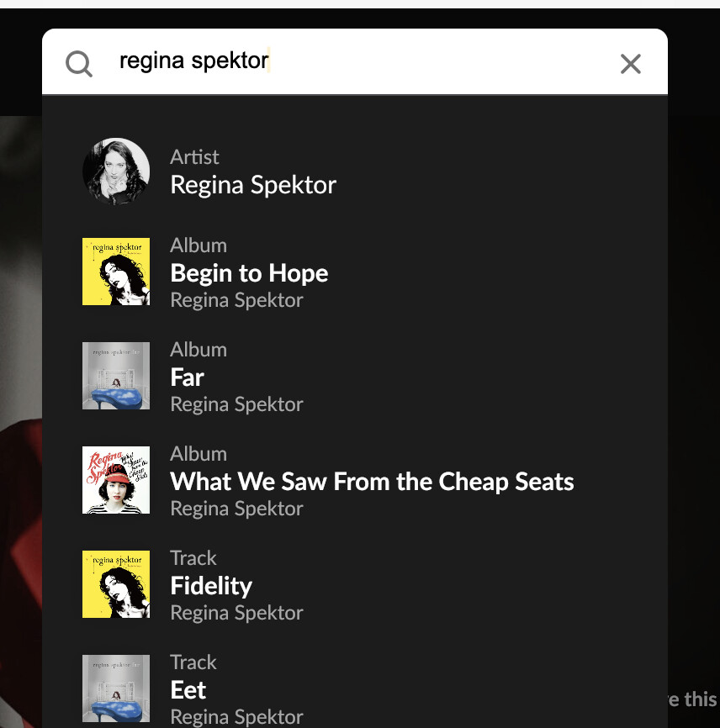
Task: Open the Cheap Seats album cover thumbnail
Action: pyautogui.click(x=116, y=480)
